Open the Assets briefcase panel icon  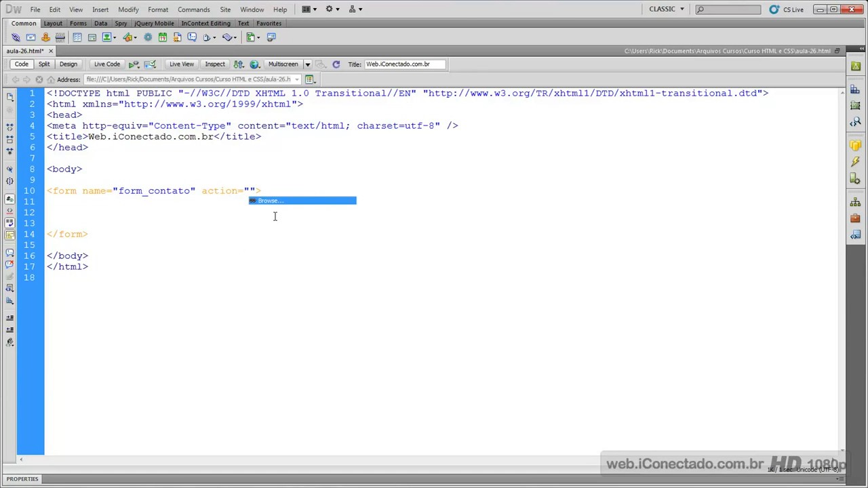click(x=855, y=218)
